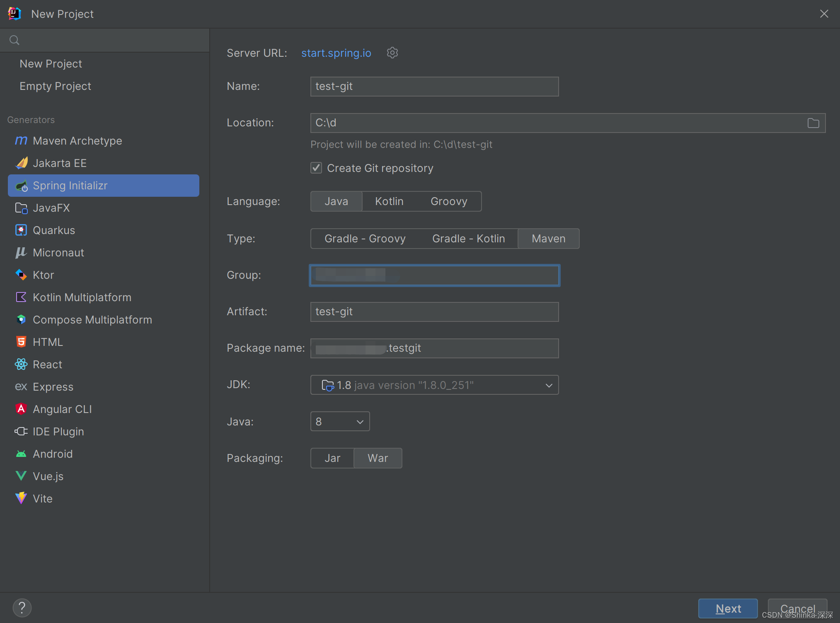Choose Groovy as the language
The image size is (840, 623).
point(449,201)
